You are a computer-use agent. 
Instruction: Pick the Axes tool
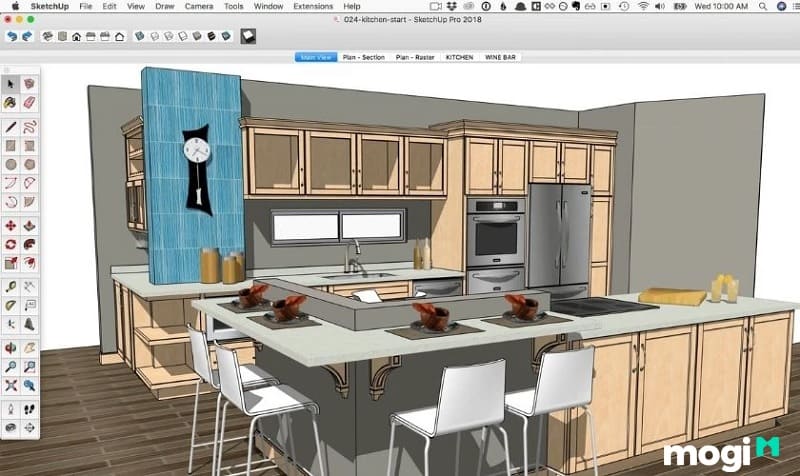coord(11,324)
